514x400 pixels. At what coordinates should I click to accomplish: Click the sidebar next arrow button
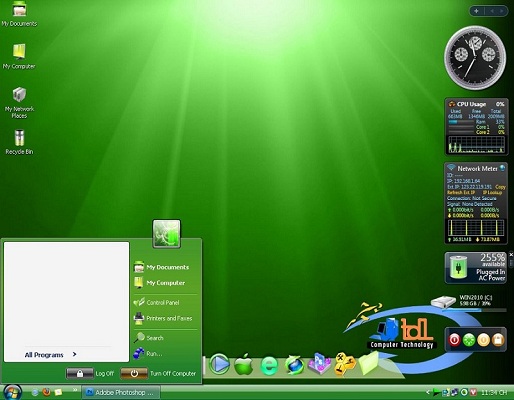501,11
